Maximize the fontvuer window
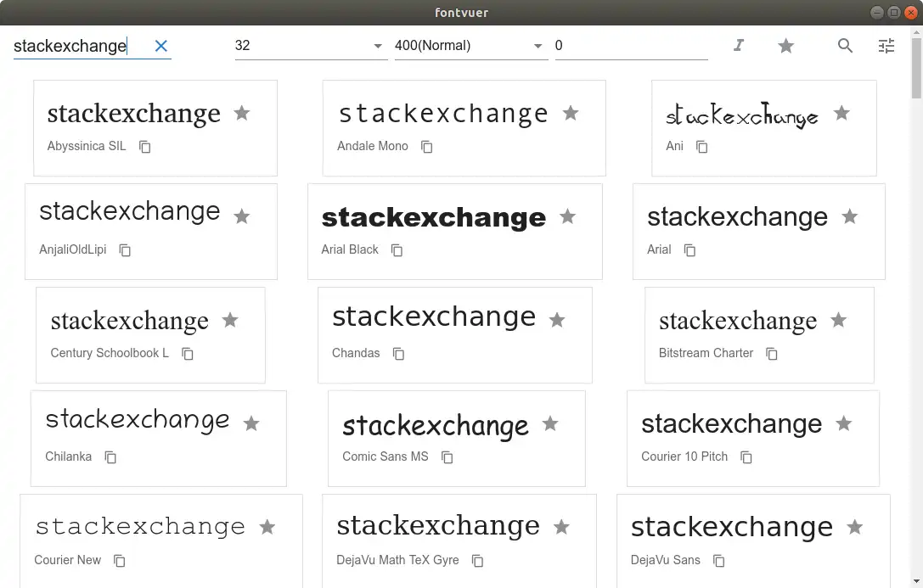Viewport: 923px width, 588px height. click(x=893, y=13)
